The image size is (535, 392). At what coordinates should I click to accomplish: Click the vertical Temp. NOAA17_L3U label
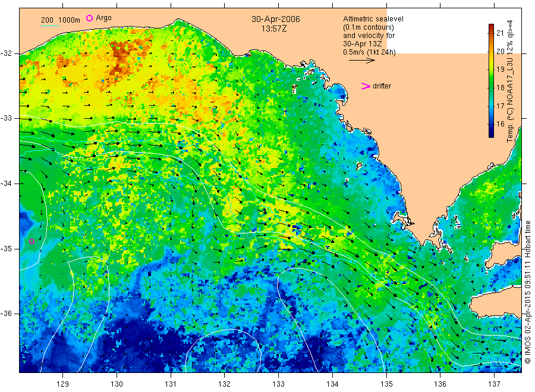[x=510, y=81]
